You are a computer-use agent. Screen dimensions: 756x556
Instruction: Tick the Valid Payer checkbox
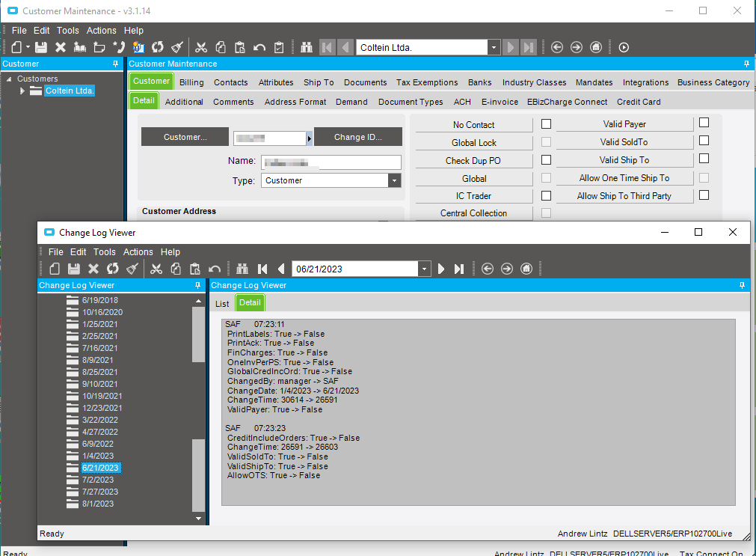pyautogui.click(x=704, y=123)
